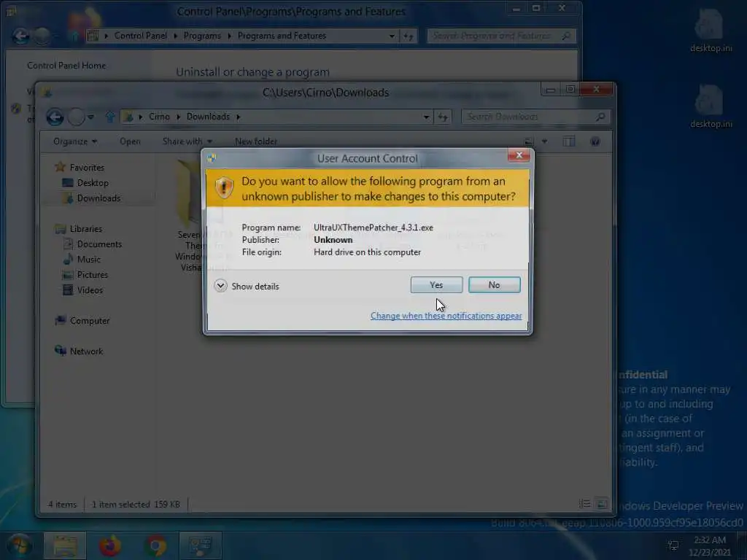Click details view icon in Downloads status bar
The width and height of the screenshot is (747, 560).
pyautogui.click(x=585, y=504)
